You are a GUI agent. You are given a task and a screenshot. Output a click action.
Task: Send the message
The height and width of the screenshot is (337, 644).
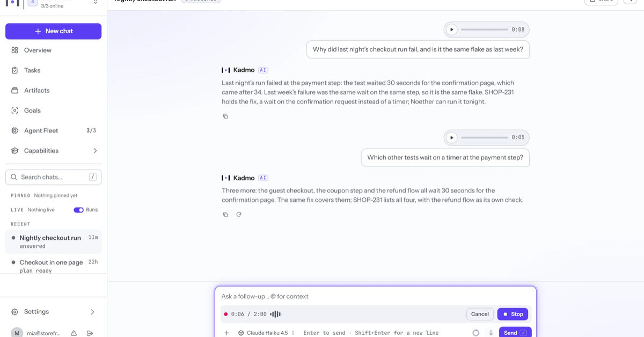pos(515,333)
